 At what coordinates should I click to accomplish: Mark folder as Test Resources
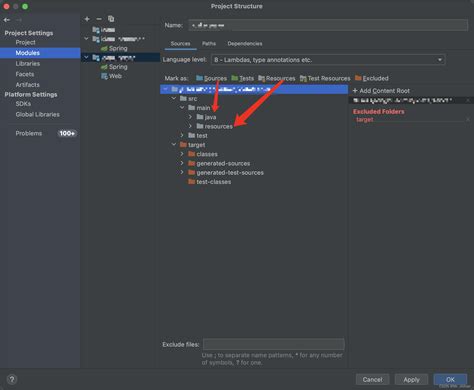pos(325,78)
